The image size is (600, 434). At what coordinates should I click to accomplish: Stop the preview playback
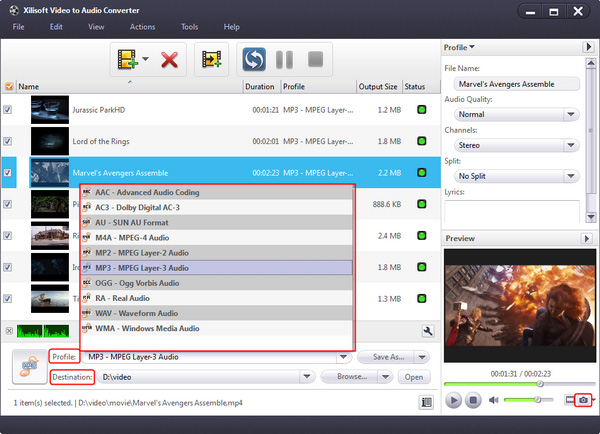click(x=473, y=400)
